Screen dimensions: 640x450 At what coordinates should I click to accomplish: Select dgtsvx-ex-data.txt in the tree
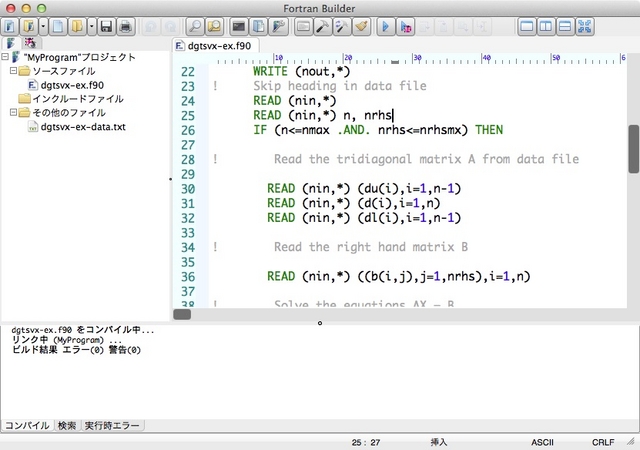(83, 127)
